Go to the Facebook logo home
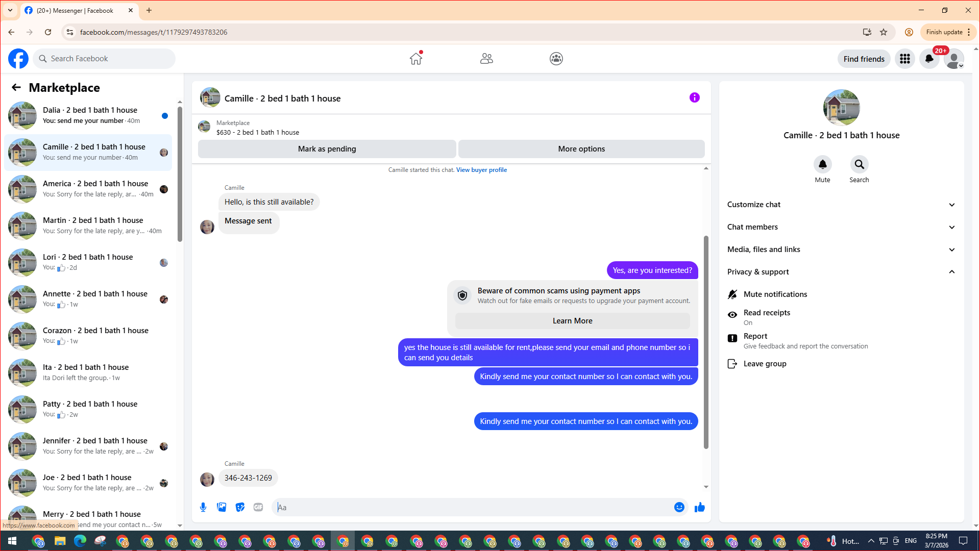Image resolution: width=980 pixels, height=551 pixels. pos(18,59)
